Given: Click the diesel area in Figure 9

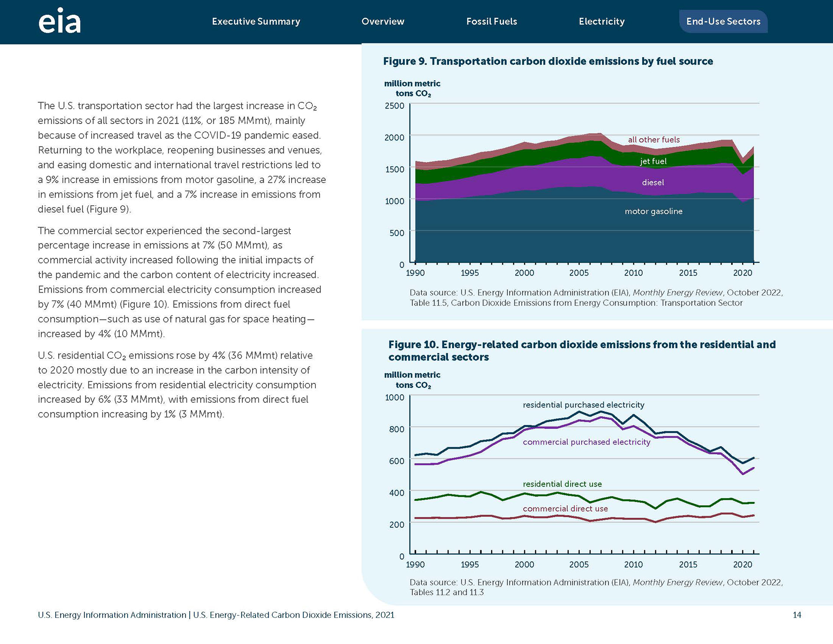Looking at the screenshot, I should pyautogui.click(x=653, y=182).
